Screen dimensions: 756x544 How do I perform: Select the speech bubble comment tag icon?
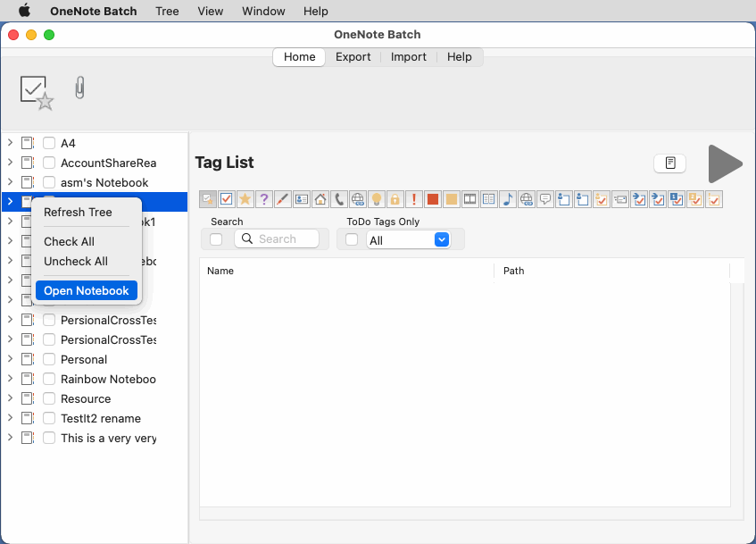545,199
